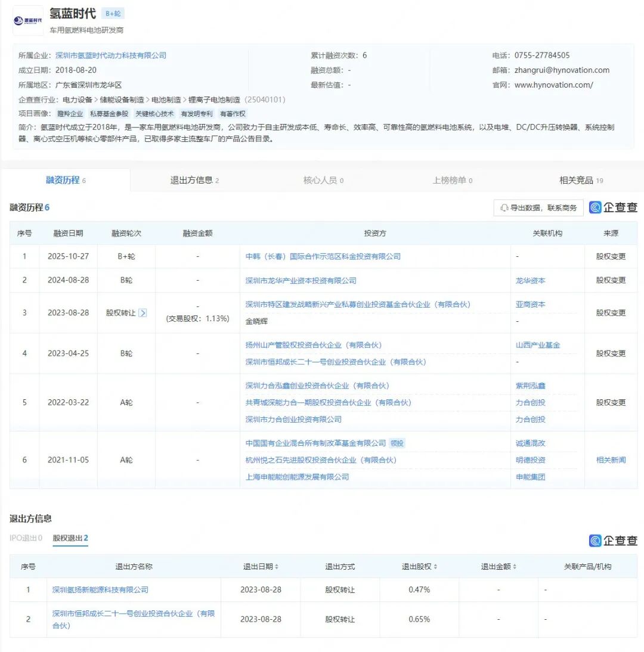Click the headset icon in the 导出数据 button
644x652 pixels.
point(504,208)
